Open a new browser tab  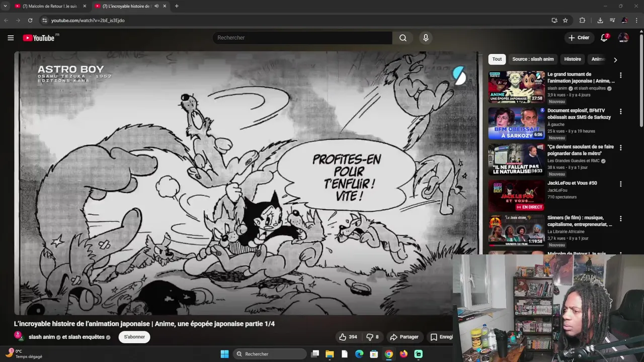(x=176, y=6)
